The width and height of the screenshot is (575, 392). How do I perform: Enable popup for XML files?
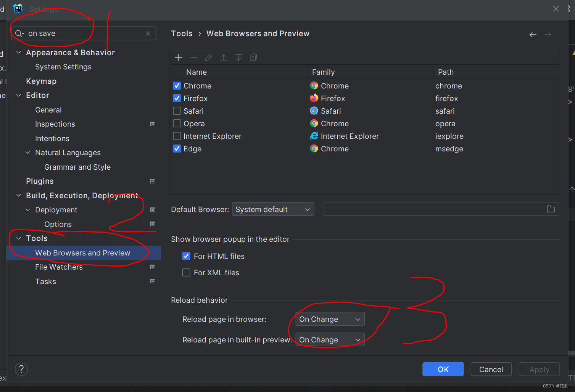click(186, 272)
